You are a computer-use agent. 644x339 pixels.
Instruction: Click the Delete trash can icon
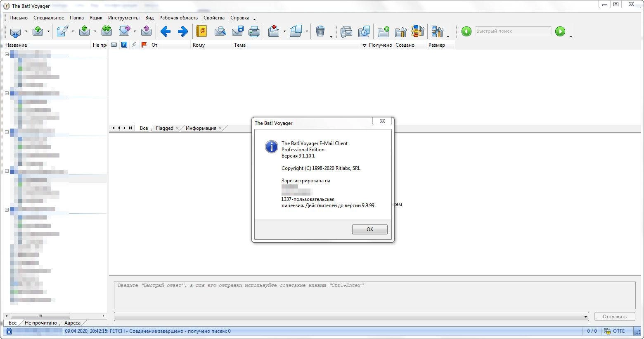pos(320,31)
